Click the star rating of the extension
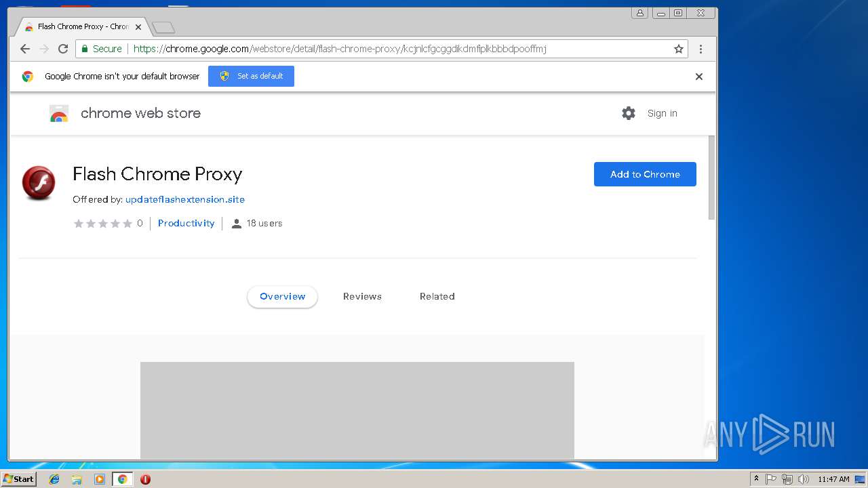 103,224
